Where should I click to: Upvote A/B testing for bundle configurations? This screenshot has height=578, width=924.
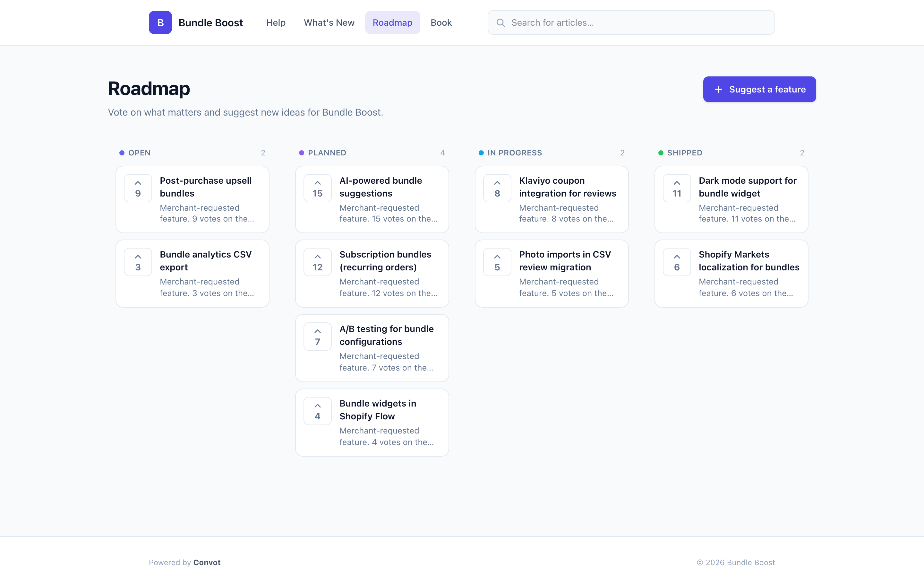pos(318,337)
